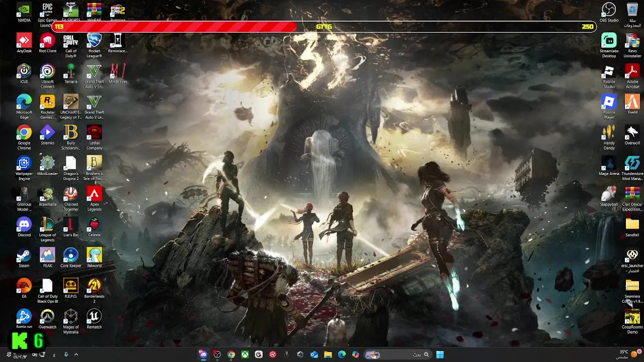
Task: Open the R.E.P.O. desktop shortcut
Action: click(x=71, y=289)
